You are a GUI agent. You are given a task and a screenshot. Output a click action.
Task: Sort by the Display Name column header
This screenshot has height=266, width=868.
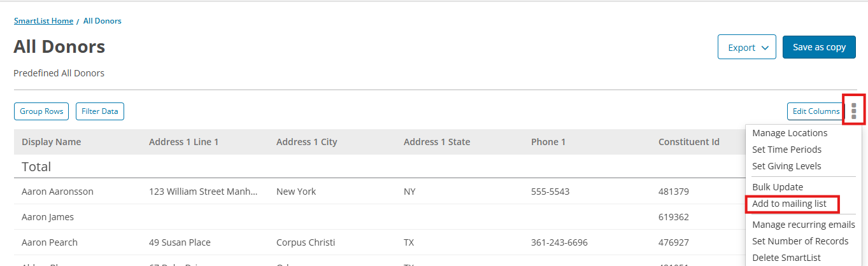(52, 142)
